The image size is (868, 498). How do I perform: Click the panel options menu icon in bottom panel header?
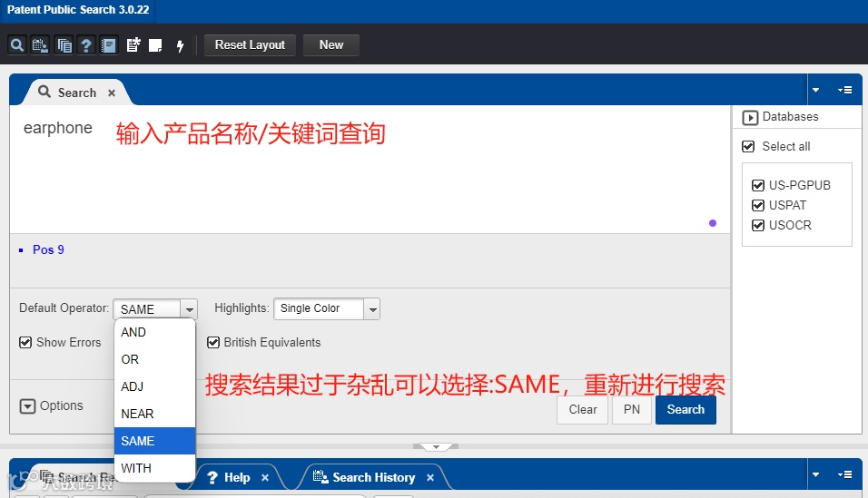click(844, 474)
